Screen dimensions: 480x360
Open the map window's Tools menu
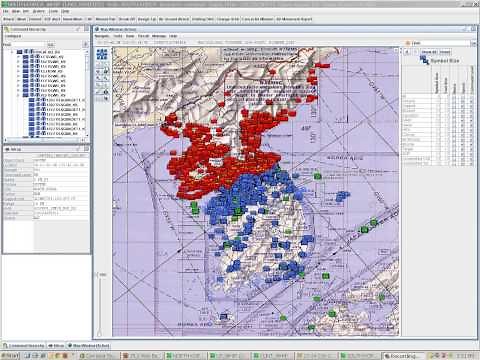click(x=118, y=36)
